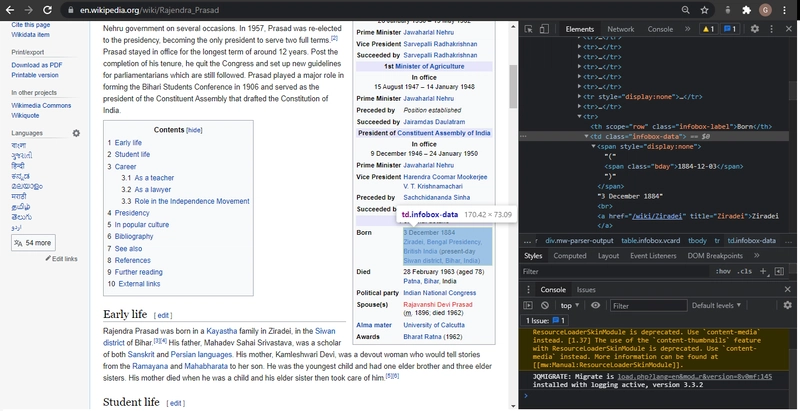Screen dimensions: 800x411
Task: Open the Chrome profile avatar menu
Action: coord(765,10)
